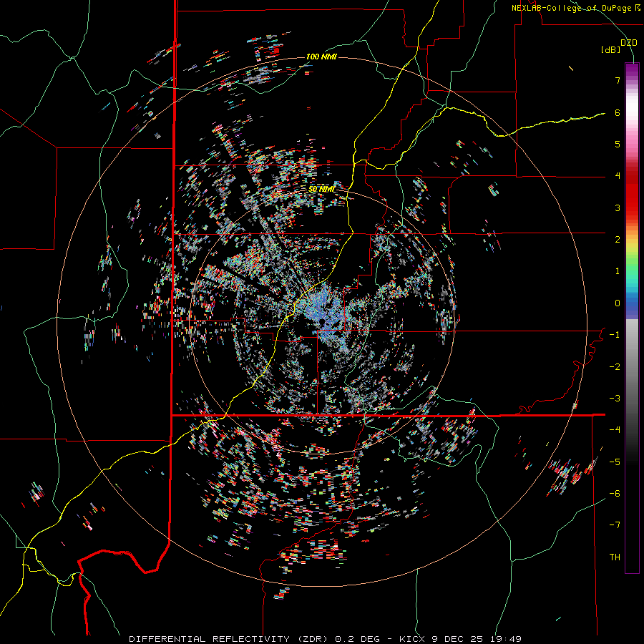Click the -6 value on color scale
The height and width of the screenshot is (644, 644).
[x=615, y=494]
